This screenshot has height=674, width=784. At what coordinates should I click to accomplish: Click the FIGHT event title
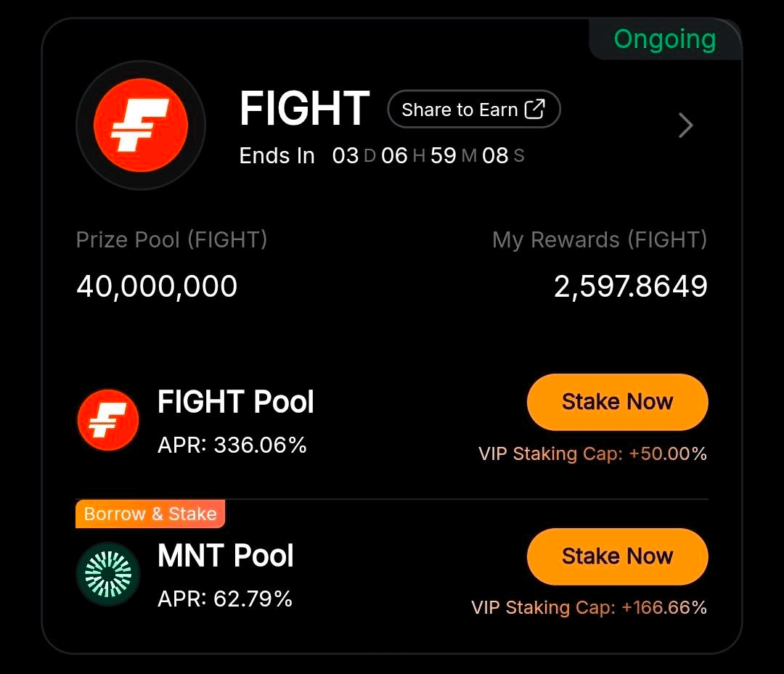[x=305, y=109]
